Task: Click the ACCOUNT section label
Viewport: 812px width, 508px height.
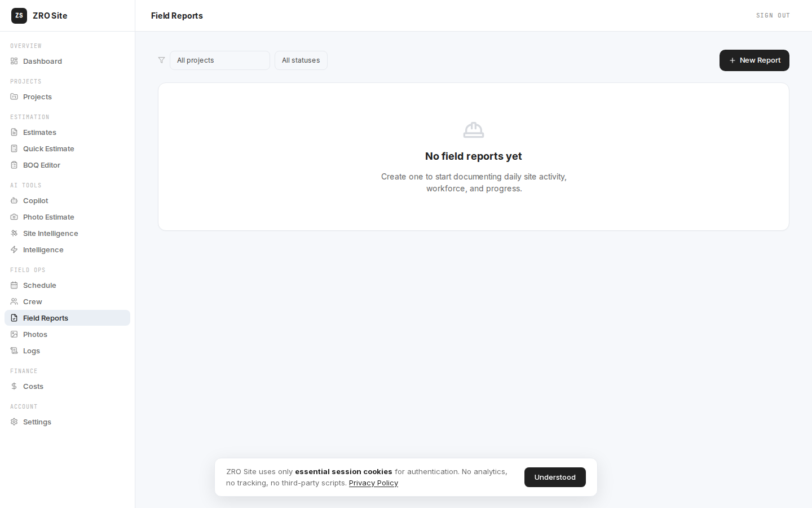Action: coord(24,406)
